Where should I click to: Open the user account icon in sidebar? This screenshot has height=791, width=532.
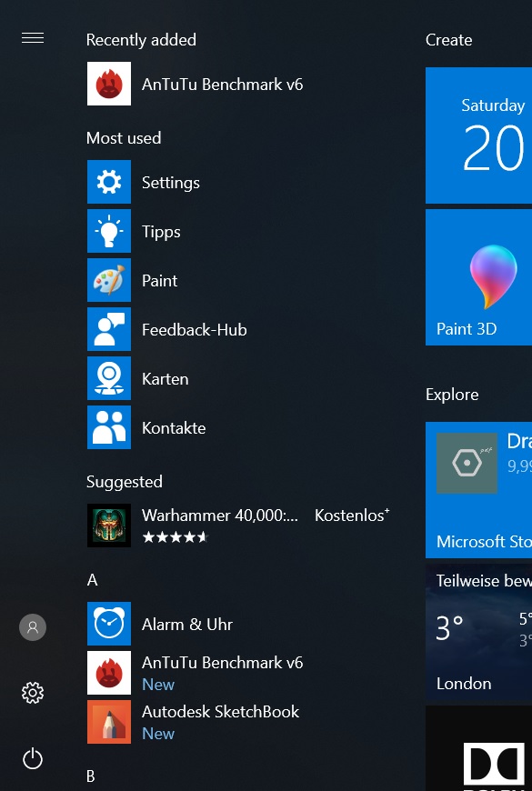(33, 627)
